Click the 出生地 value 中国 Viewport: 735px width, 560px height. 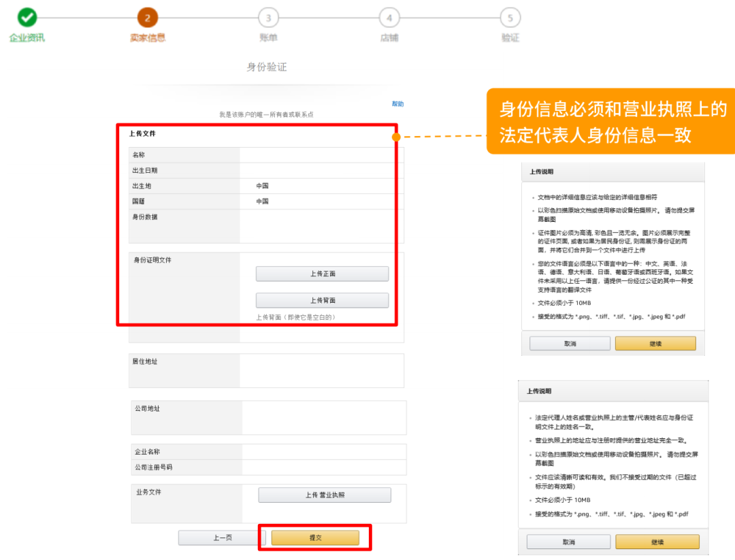(x=263, y=186)
